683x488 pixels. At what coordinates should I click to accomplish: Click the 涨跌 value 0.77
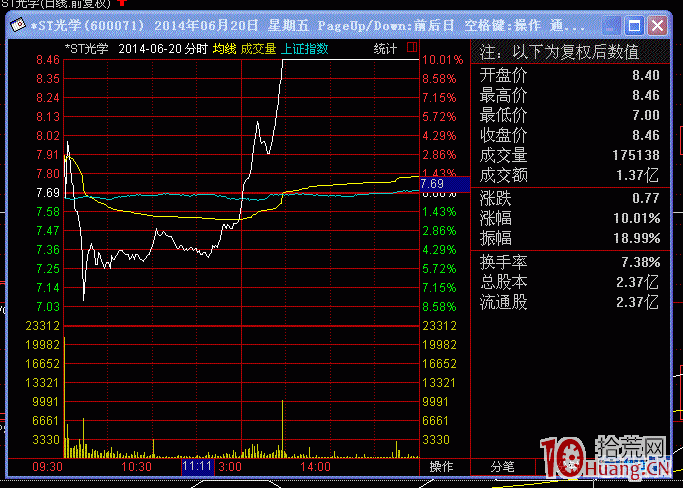pos(646,198)
